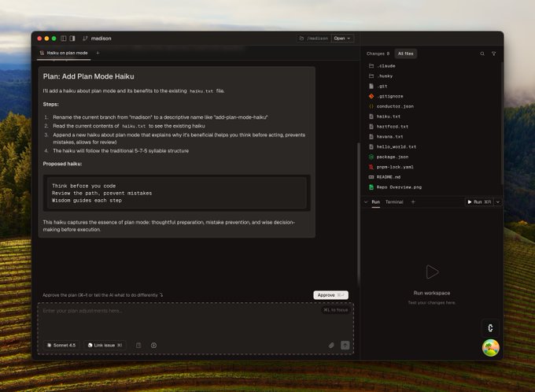Open the Open dropdown in title bar
This screenshot has height=392, width=535.
(342, 39)
